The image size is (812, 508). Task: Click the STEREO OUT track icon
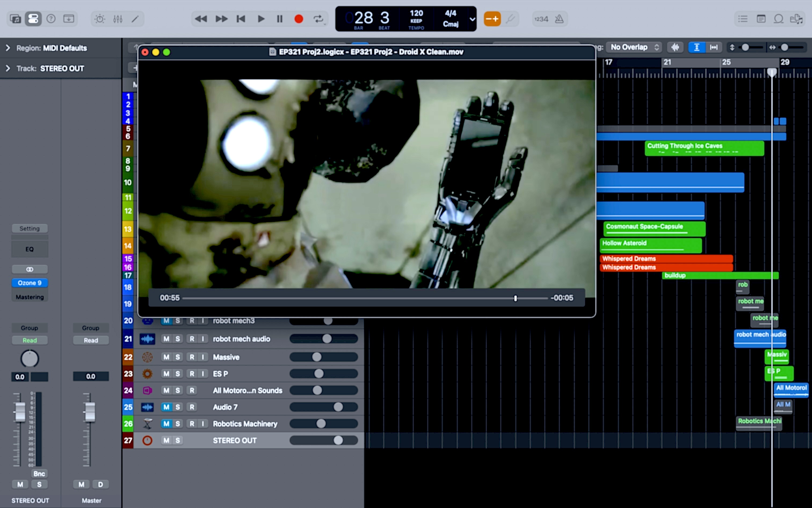(x=147, y=441)
